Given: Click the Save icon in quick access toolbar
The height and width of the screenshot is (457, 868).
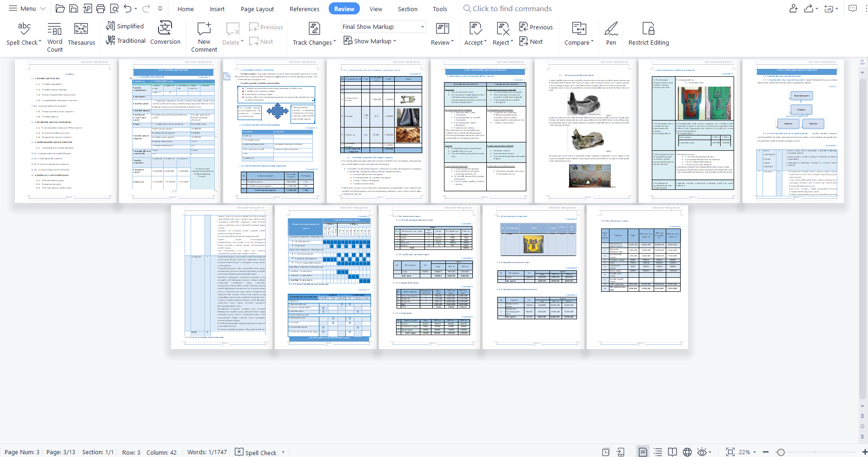Looking at the screenshot, I should pyautogui.click(x=73, y=8).
